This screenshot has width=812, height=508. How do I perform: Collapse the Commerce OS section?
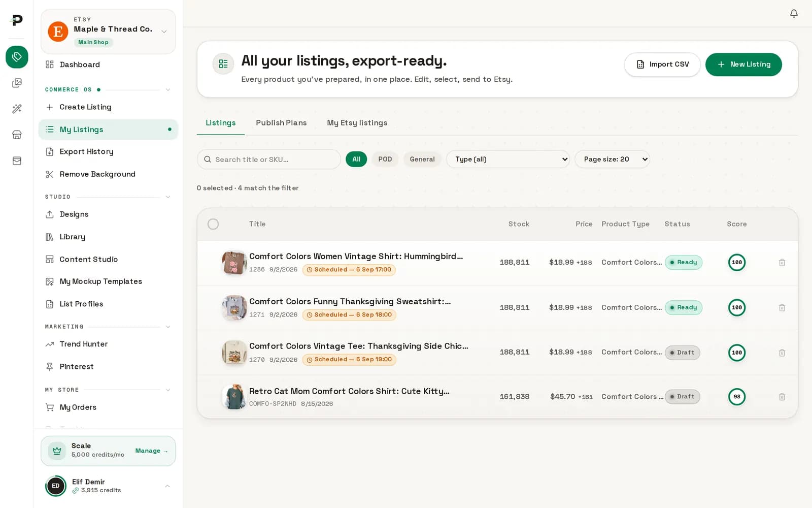pyautogui.click(x=168, y=90)
